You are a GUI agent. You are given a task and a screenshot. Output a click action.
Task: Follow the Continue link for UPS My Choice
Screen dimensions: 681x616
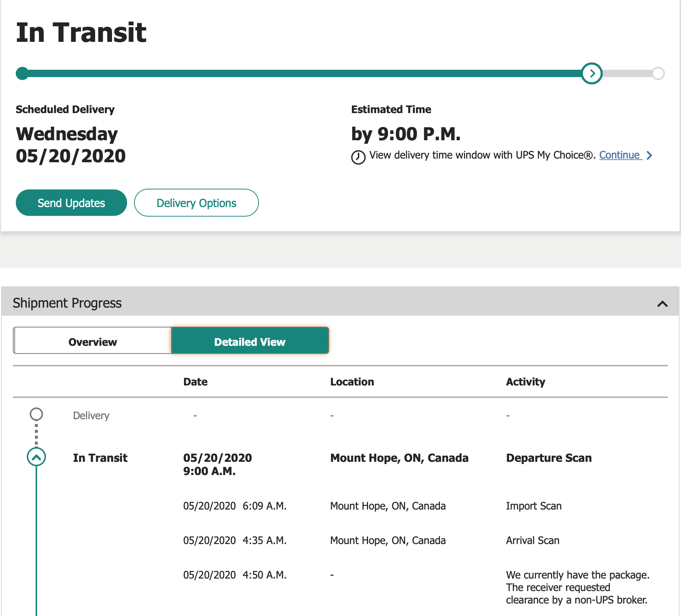[x=620, y=155]
